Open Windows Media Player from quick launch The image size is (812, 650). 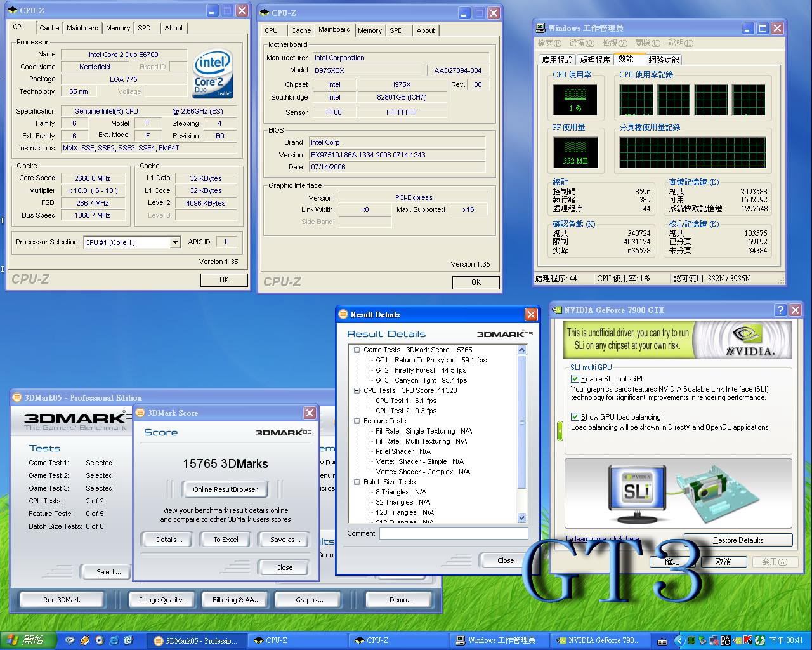click(x=100, y=640)
